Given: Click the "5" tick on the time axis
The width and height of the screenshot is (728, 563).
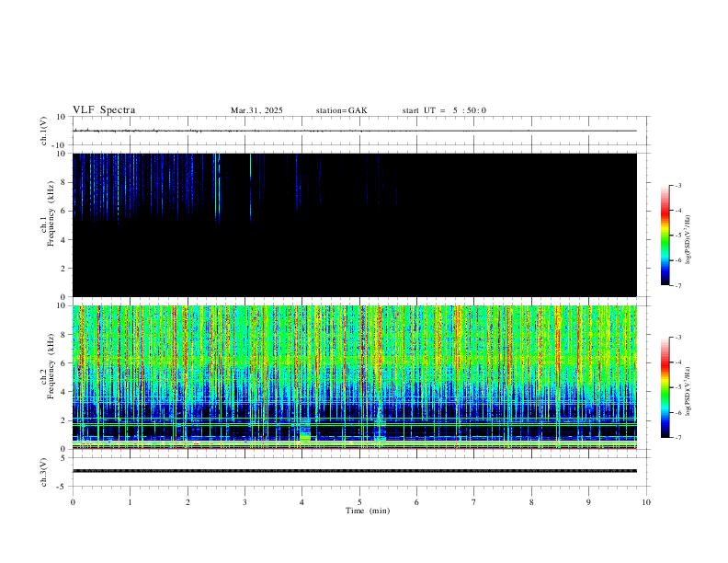Looking at the screenshot, I should click(359, 502).
